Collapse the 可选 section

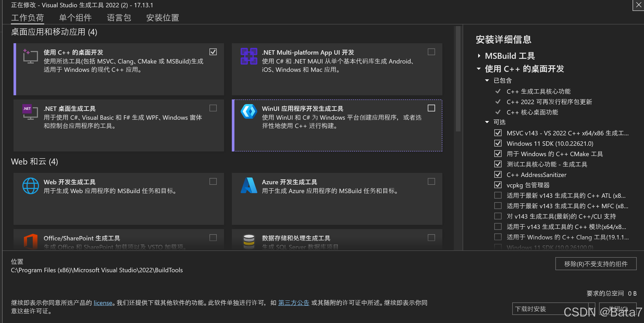coord(487,122)
